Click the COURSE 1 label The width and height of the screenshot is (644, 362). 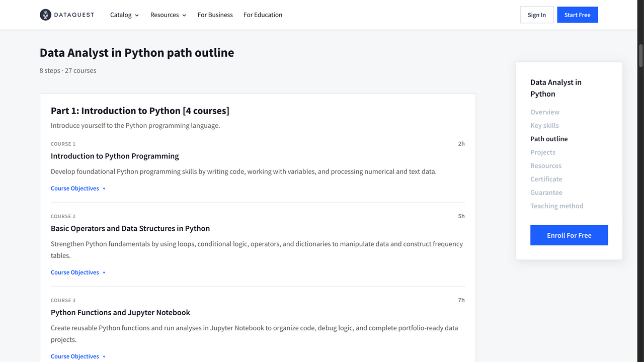pos(63,144)
